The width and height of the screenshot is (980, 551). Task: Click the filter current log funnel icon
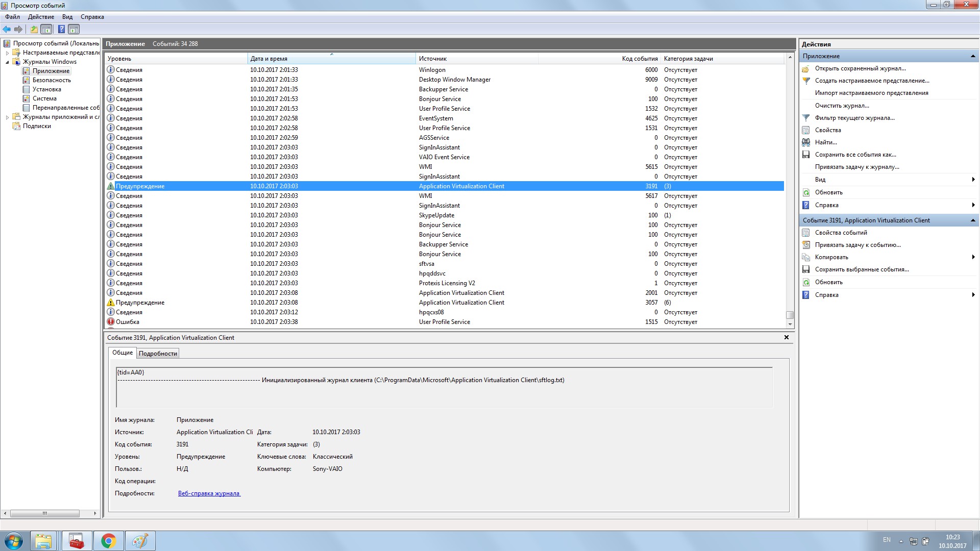(x=806, y=118)
